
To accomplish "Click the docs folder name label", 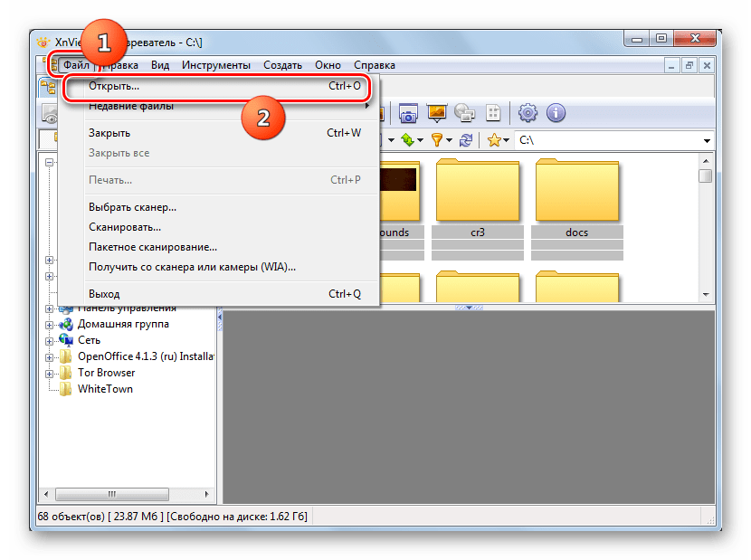I will [577, 233].
